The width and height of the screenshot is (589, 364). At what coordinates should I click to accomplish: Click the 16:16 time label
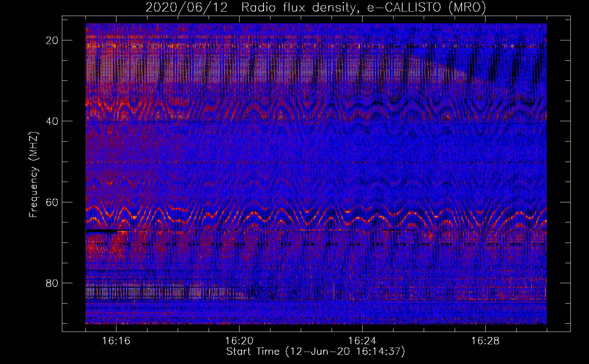(x=116, y=341)
